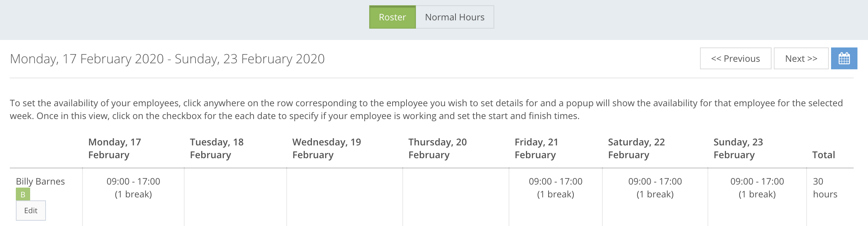The image size is (868, 226).
Task: Open Billy Barnes's weekly availability popup
Action: coord(40,181)
